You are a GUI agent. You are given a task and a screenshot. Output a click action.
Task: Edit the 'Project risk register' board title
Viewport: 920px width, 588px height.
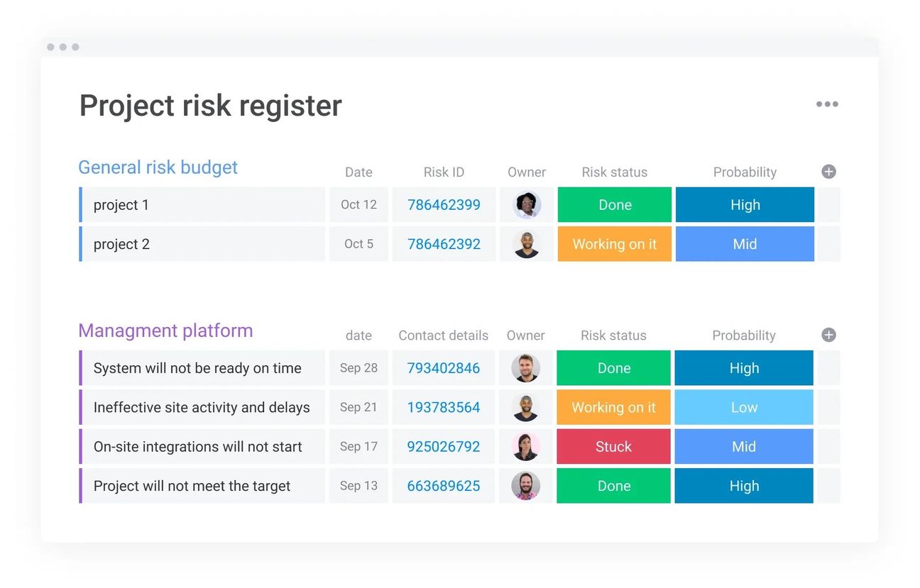point(210,105)
